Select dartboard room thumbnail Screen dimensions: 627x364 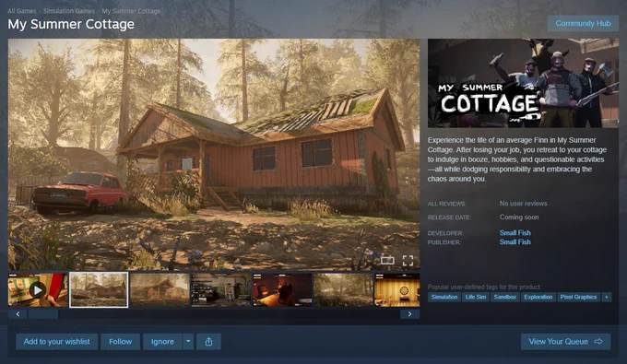tap(397, 290)
